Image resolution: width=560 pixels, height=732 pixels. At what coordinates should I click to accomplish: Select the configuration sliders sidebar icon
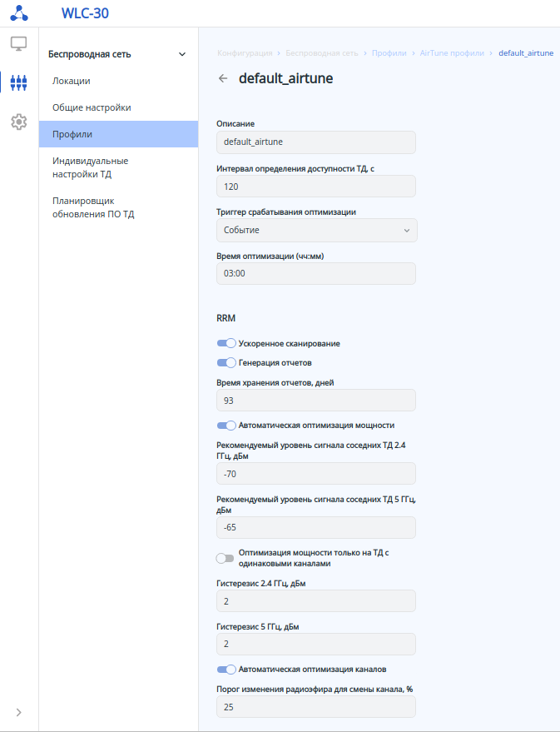pyautogui.click(x=18, y=82)
